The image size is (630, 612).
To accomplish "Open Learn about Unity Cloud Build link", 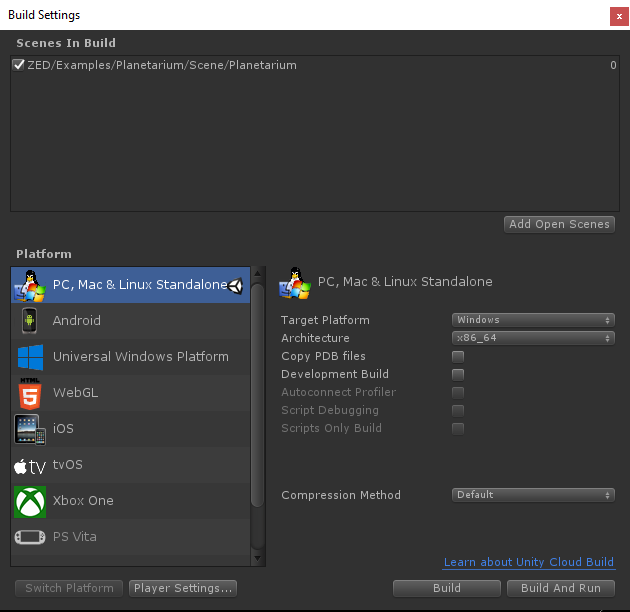I will pyautogui.click(x=529, y=562).
